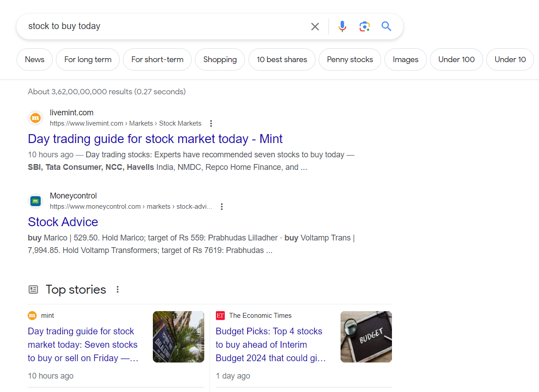Open more options for Moneycontrol result
Screen dimensions: 539x392
[222, 207]
